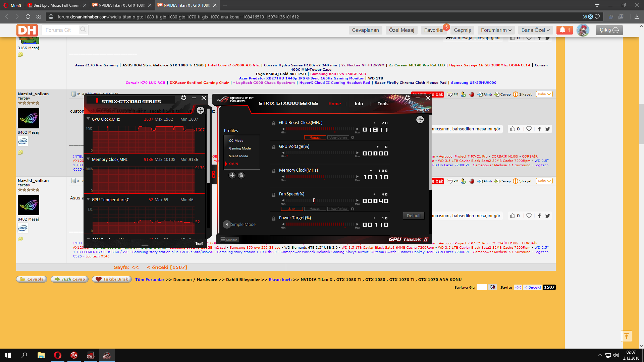Switch to Home tab in GPU Tweak
The width and height of the screenshot is (644, 362).
pos(334,104)
